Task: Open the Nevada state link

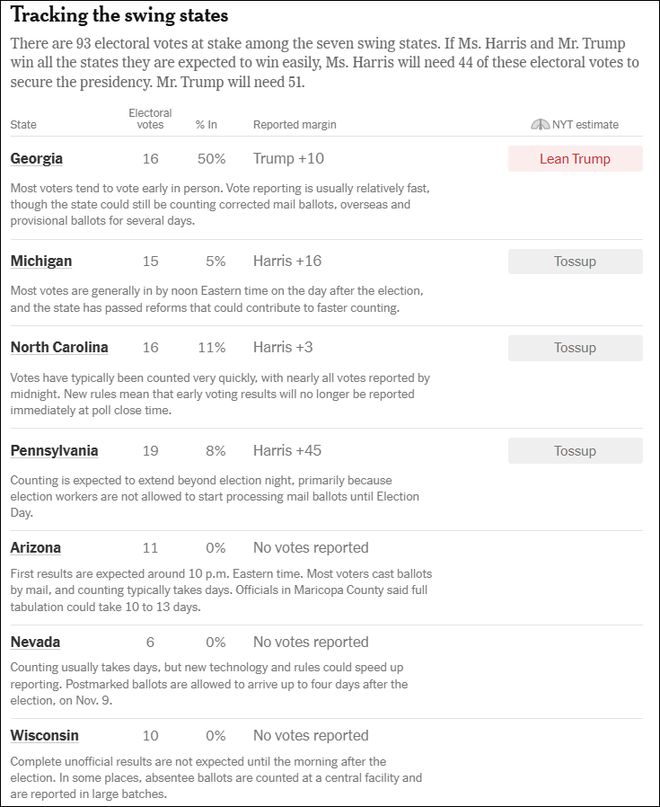Action: [35, 642]
